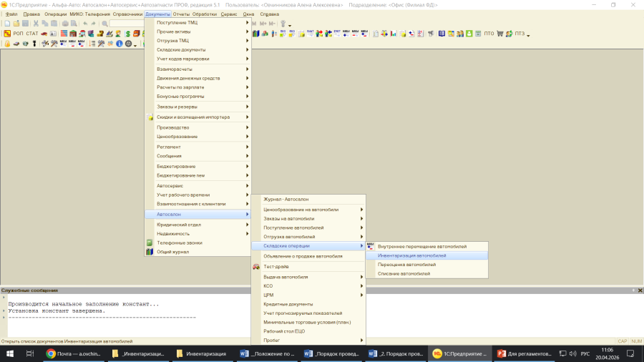The height and width of the screenshot is (362, 644).
Task: Click the Print toolbar icon
Action: coord(65,24)
